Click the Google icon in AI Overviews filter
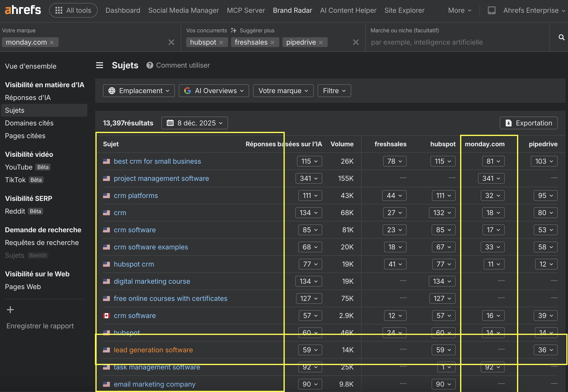 [x=188, y=90]
